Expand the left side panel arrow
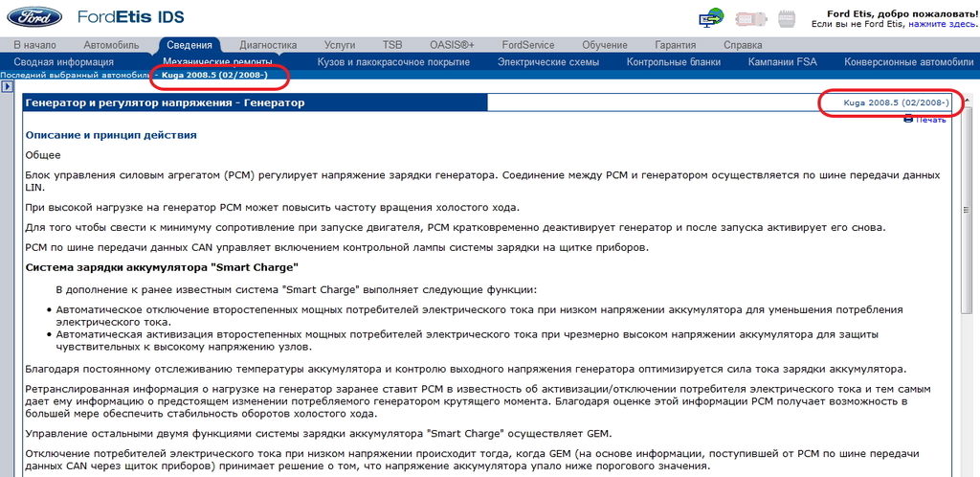980x477 pixels. 7,87
